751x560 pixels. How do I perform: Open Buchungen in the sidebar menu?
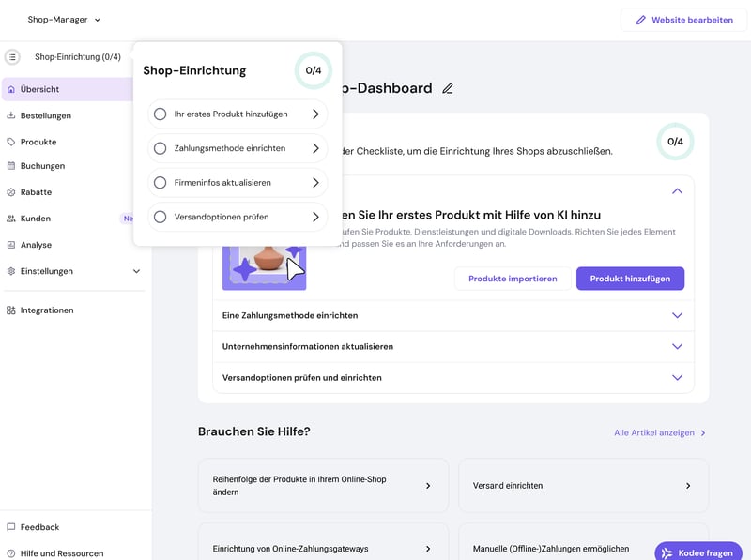[x=42, y=166]
